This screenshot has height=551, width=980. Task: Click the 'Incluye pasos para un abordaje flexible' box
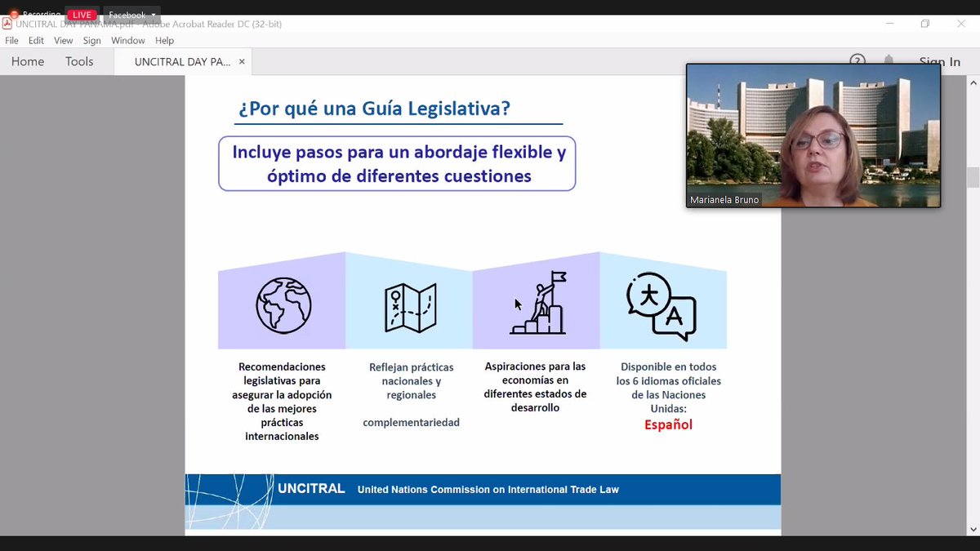398,163
